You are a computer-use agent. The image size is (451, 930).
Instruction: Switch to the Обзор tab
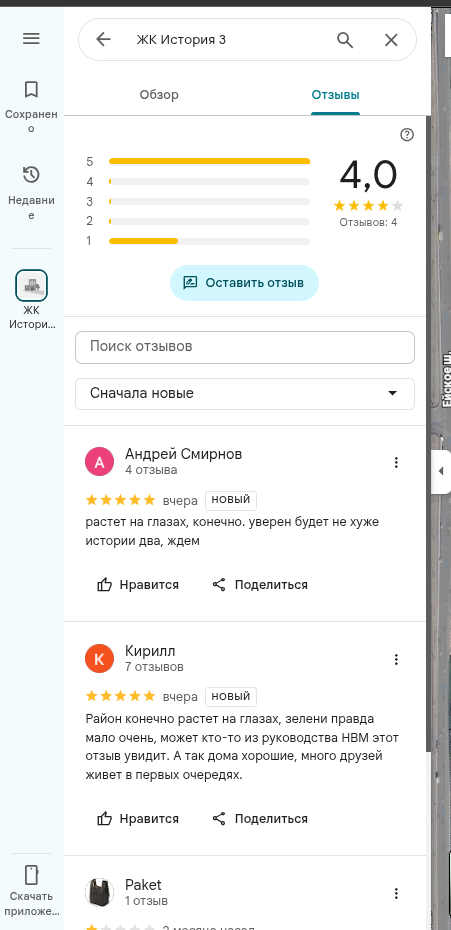pyautogui.click(x=159, y=95)
